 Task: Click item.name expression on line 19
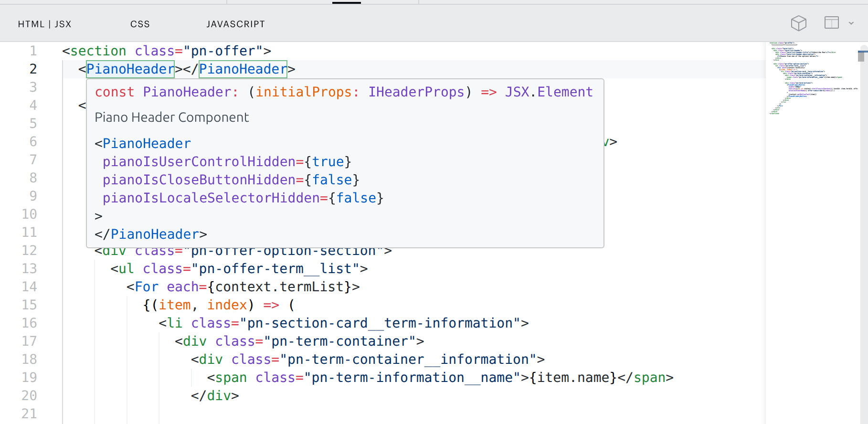tap(573, 377)
